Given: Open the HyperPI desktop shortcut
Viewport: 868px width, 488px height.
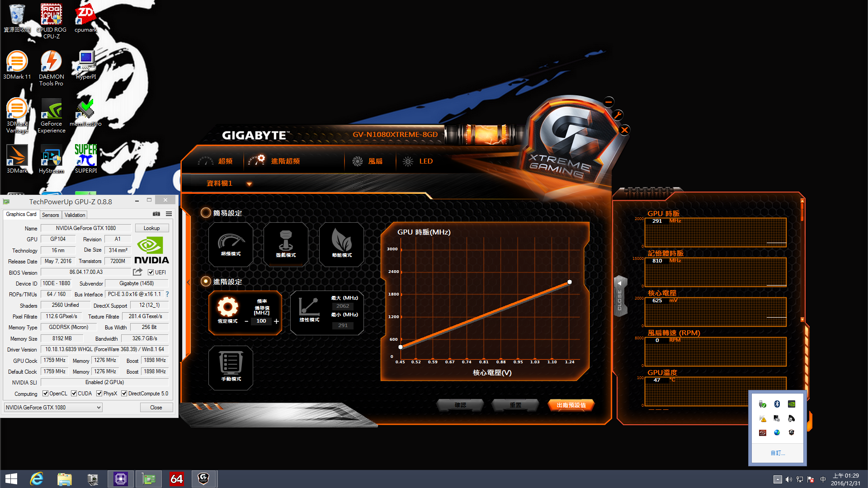Looking at the screenshot, I should 86,66.
